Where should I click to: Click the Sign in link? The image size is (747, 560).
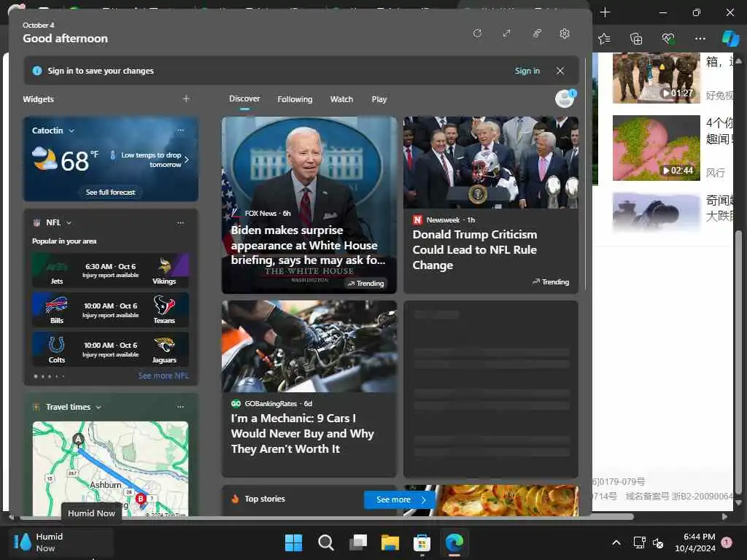(x=527, y=71)
